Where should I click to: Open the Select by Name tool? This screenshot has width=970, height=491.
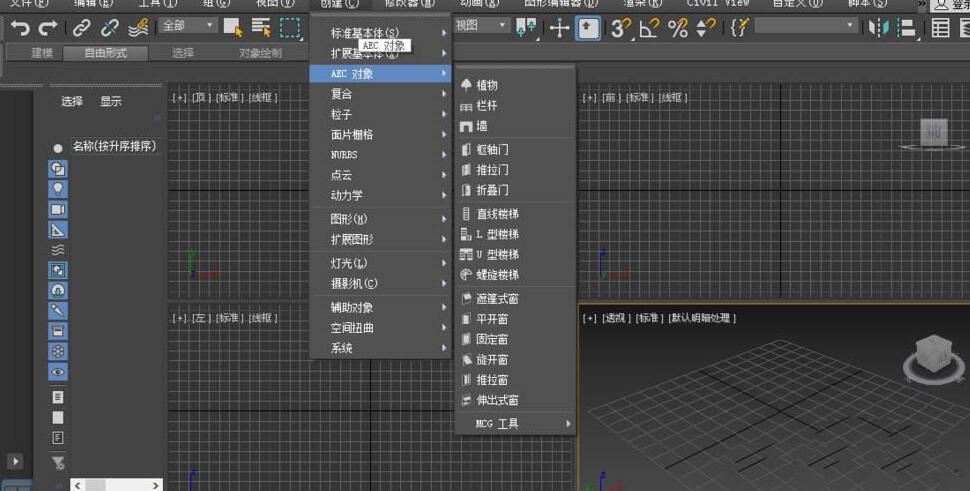click(261, 28)
